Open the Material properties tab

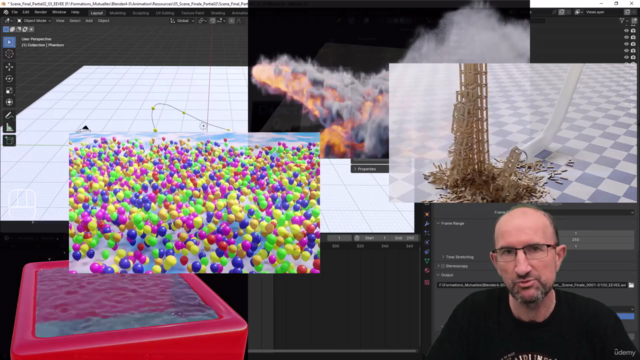pyautogui.click(x=427, y=271)
